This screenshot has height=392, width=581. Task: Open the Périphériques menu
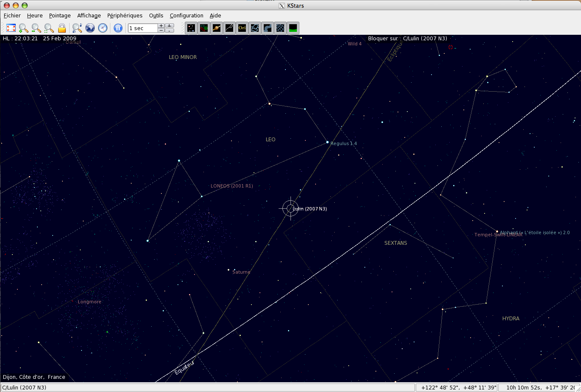[x=125, y=16]
